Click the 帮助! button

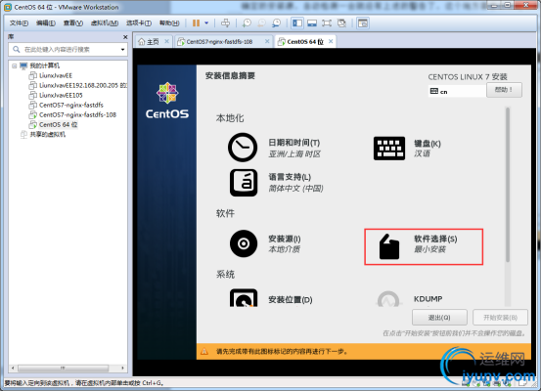pyautogui.click(x=504, y=90)
